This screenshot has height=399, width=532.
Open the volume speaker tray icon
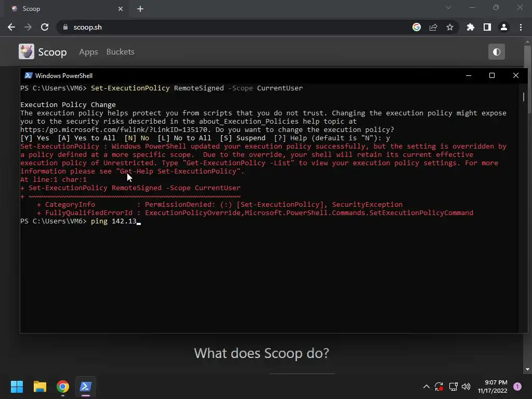466,387
